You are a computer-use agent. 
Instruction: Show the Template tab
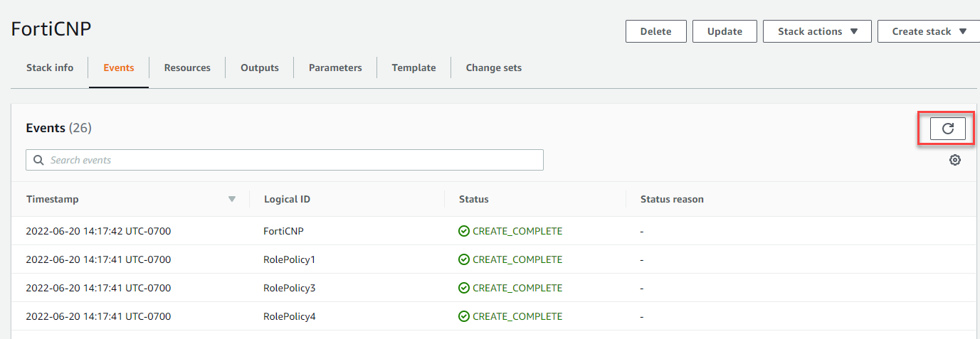coord(413,68)
